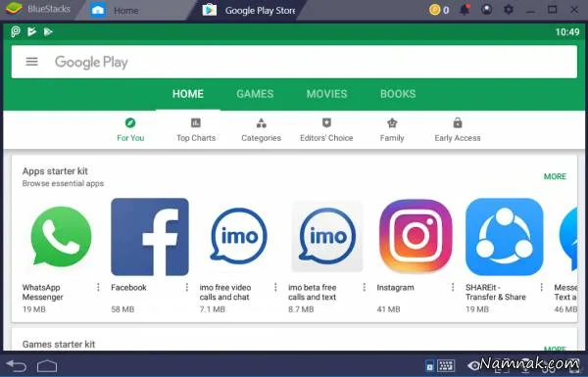Click the keyboard icon in bottom bar

tap(446, 365)
